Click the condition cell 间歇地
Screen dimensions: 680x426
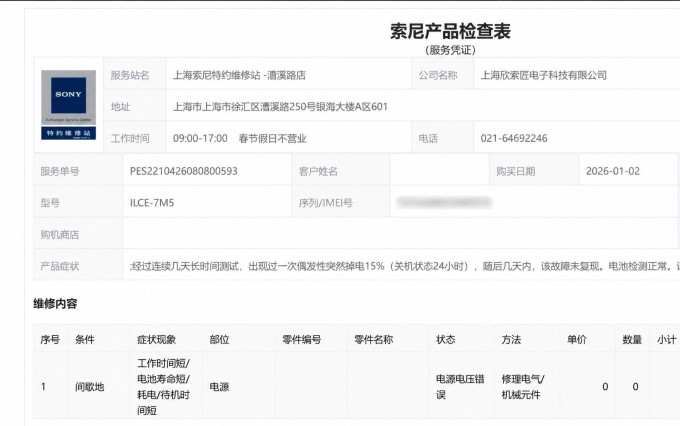point(89,387)
